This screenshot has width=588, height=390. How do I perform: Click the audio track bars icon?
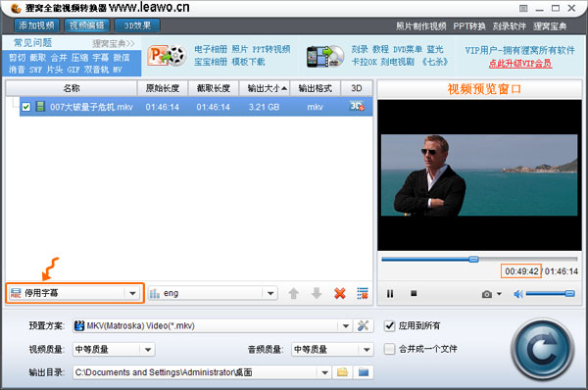[x=154, y=293]
